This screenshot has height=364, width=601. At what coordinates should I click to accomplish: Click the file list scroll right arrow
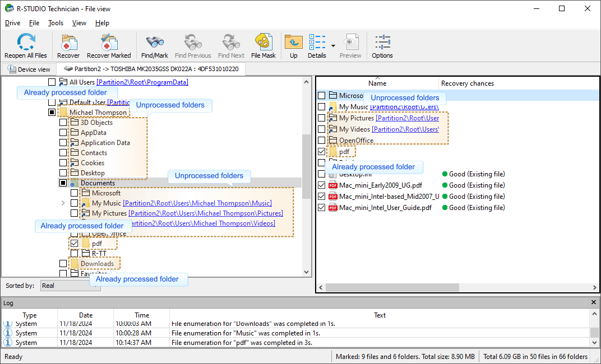coord(594,287)
